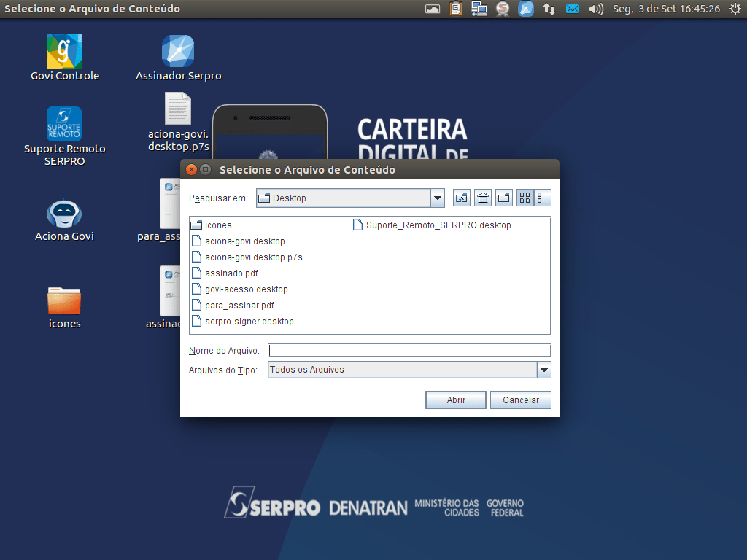Create a new folder in the dialog

(504, 198)
